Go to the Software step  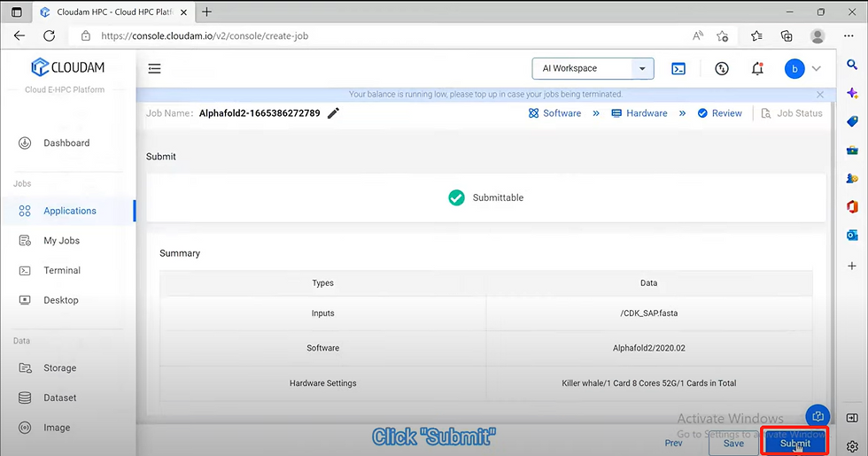coord(554,113)
